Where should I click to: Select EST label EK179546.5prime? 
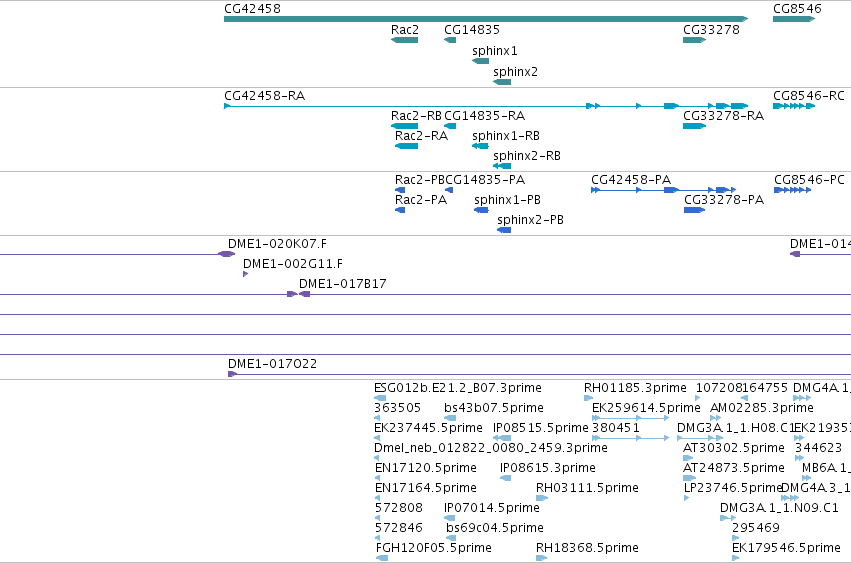(786, 548)
